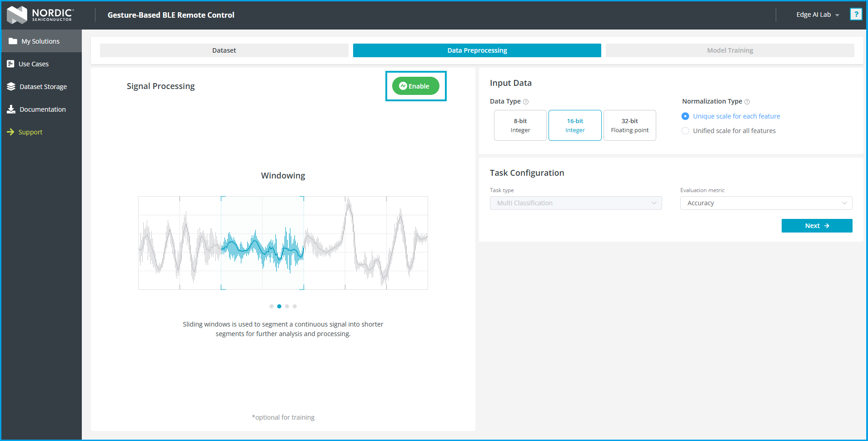
Task: Open the Task type dropdown
Action: point(576,203)
